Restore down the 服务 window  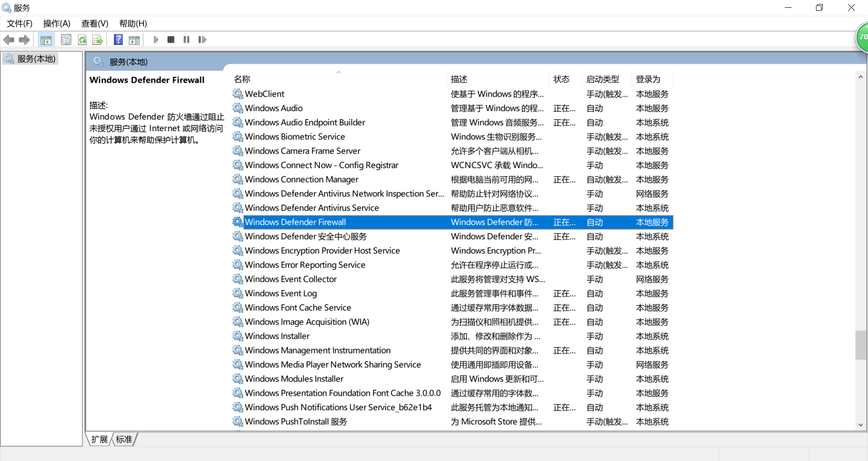coord(819,8)
